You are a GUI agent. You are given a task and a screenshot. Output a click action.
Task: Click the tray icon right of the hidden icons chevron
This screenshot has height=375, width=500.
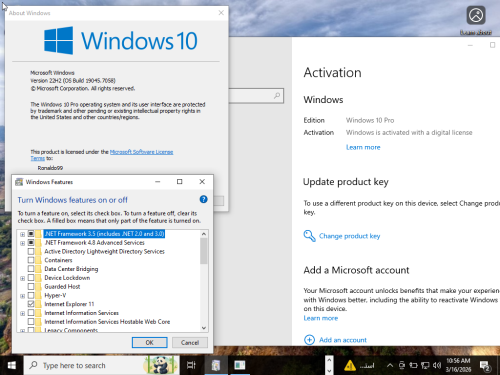point(402,365)
